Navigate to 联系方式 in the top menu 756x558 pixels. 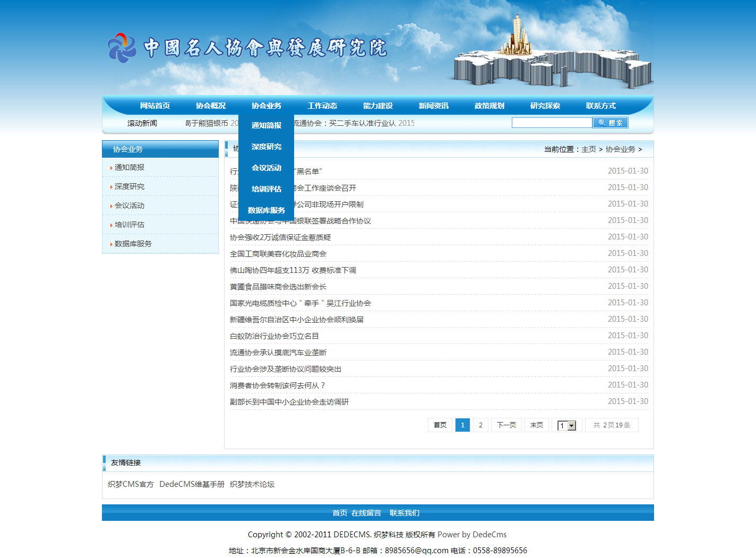click(x=601, y=106)
